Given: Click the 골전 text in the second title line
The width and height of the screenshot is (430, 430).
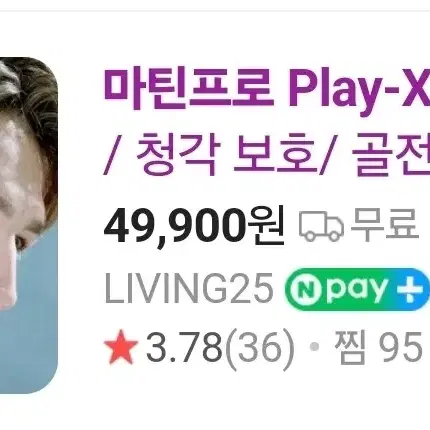Looking at the screenshot, I should 391,154.
